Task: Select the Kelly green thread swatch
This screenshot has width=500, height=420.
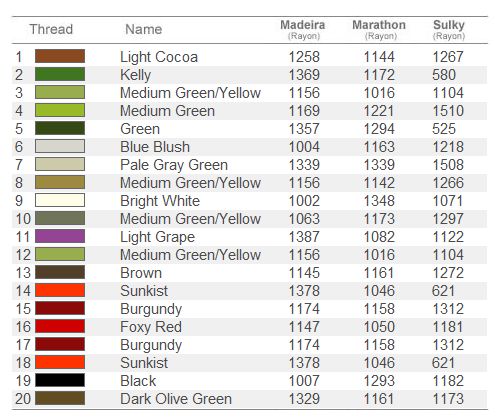Action: (x=60, y=74)
